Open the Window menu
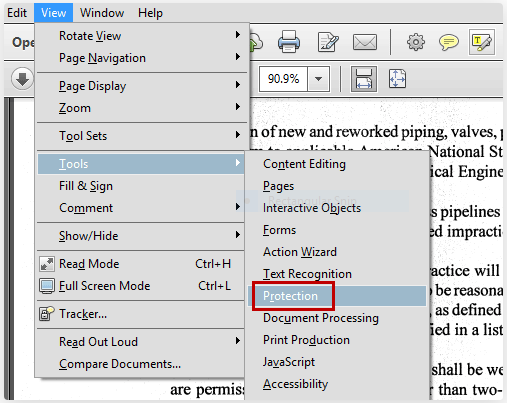Image resolution: width=507 pixels, height=403 pixels. [102, 13]
